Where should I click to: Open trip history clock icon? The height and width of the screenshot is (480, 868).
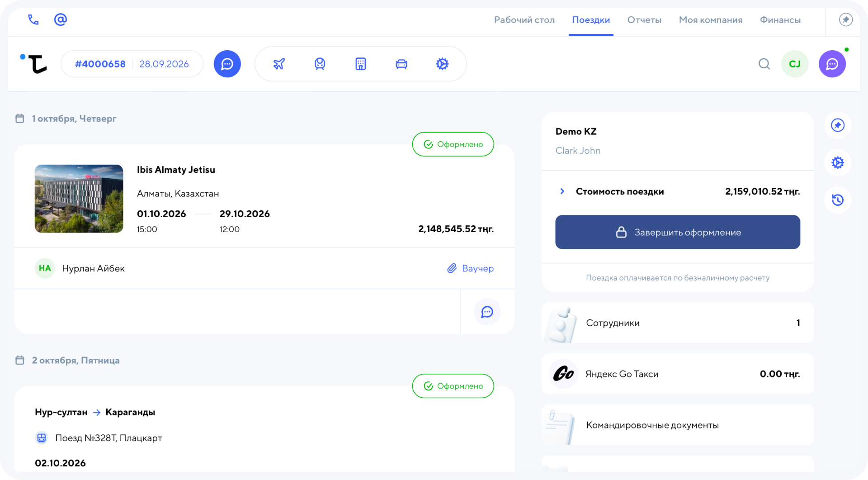[838, 200]
